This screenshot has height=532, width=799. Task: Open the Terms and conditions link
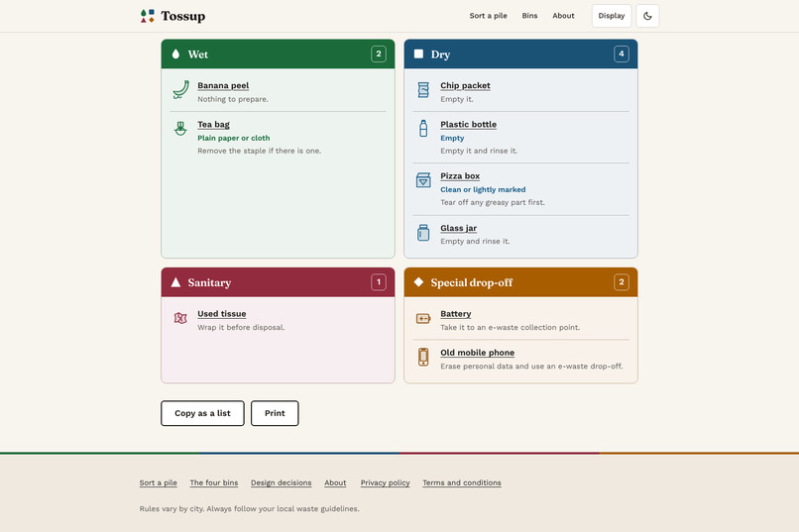click(462, 482)
